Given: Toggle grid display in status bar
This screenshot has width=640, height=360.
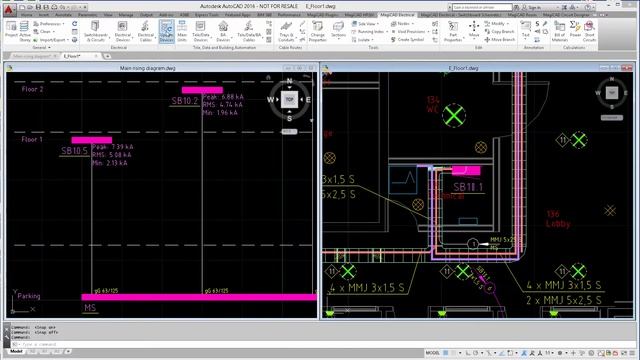Looking at the screenshot, I should pyautogui.click(x=446, y=353).
